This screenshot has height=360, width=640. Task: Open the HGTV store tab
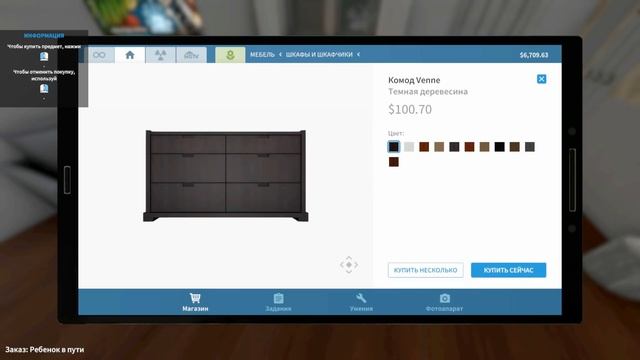coord(191,55)
